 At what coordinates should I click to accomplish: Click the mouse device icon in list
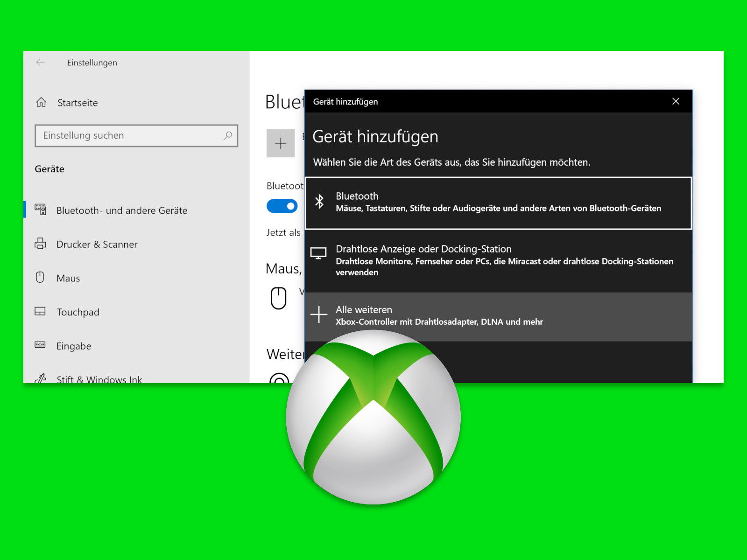[279, 298]
